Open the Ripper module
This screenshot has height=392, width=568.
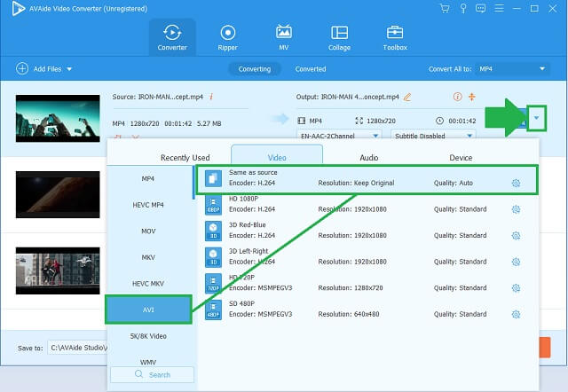click(x=227, y=37)
